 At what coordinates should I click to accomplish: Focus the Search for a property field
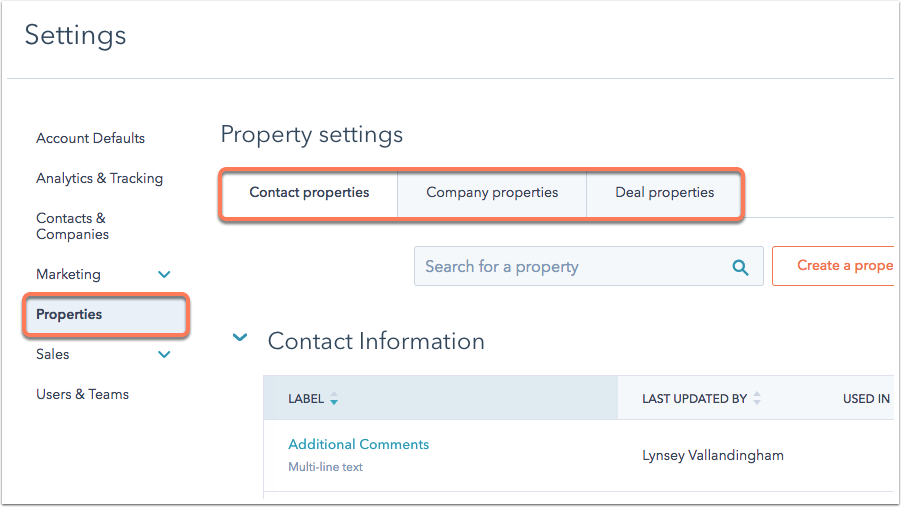[588, 266]
